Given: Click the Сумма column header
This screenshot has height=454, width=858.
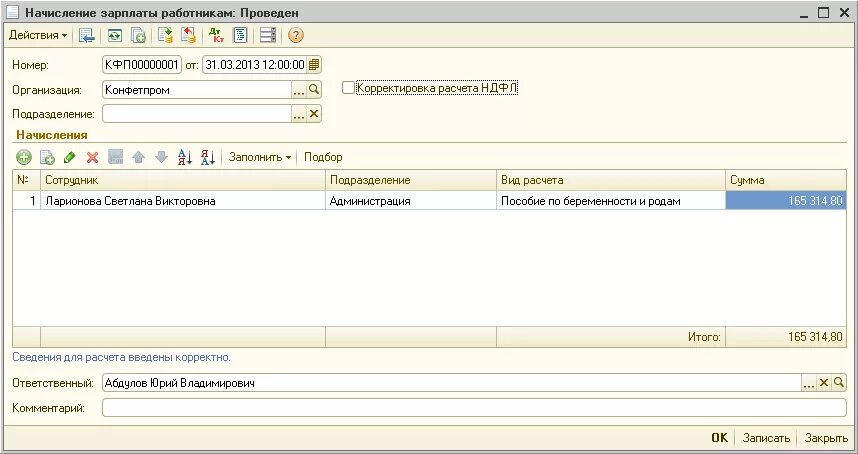Looking at the screenshot, I should [x=786, y=180].
